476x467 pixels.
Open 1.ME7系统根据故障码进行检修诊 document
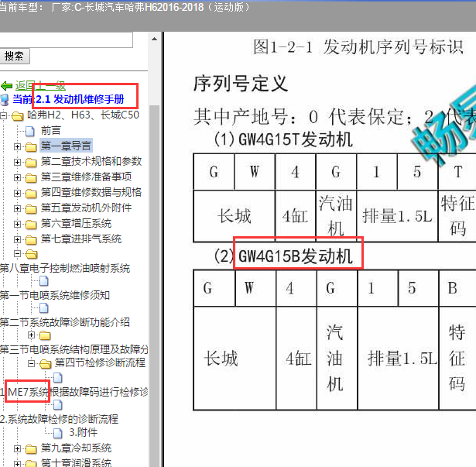click(x=74, y=392)
